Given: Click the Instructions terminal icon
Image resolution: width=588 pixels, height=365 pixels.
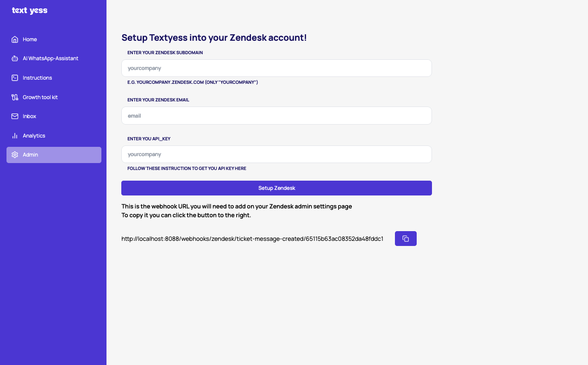Looking at the screenshot, I should click(15, 78).
